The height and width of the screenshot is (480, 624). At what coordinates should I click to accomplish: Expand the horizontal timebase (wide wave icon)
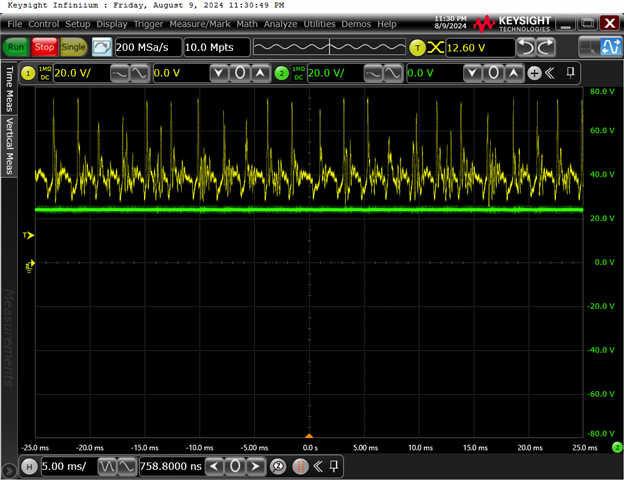(127, 466)
